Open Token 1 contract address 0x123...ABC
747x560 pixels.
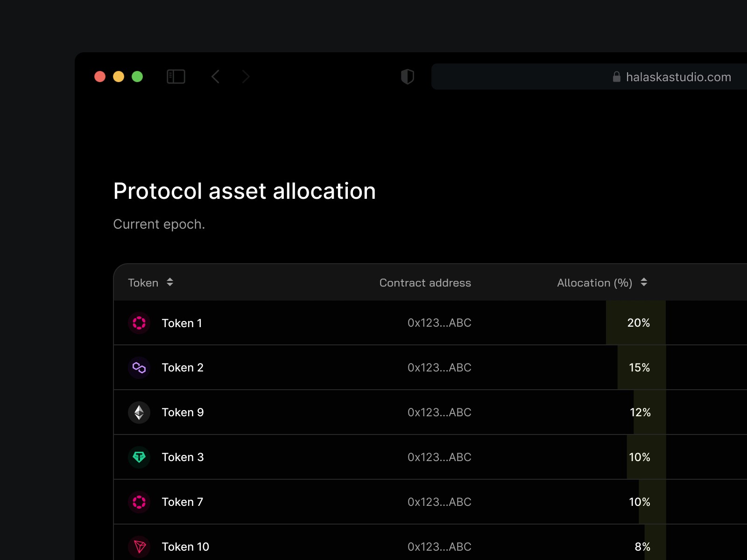coord(439,323)
